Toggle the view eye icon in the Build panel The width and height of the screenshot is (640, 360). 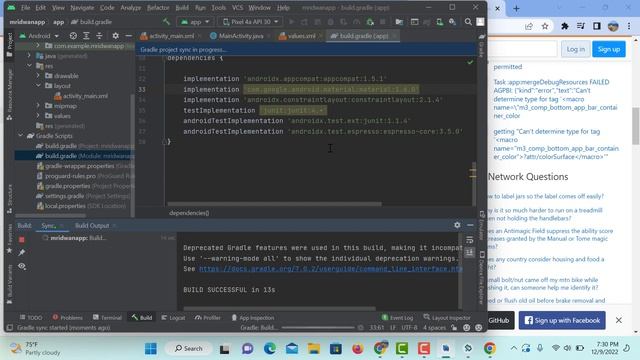click(x=22, y=266)
